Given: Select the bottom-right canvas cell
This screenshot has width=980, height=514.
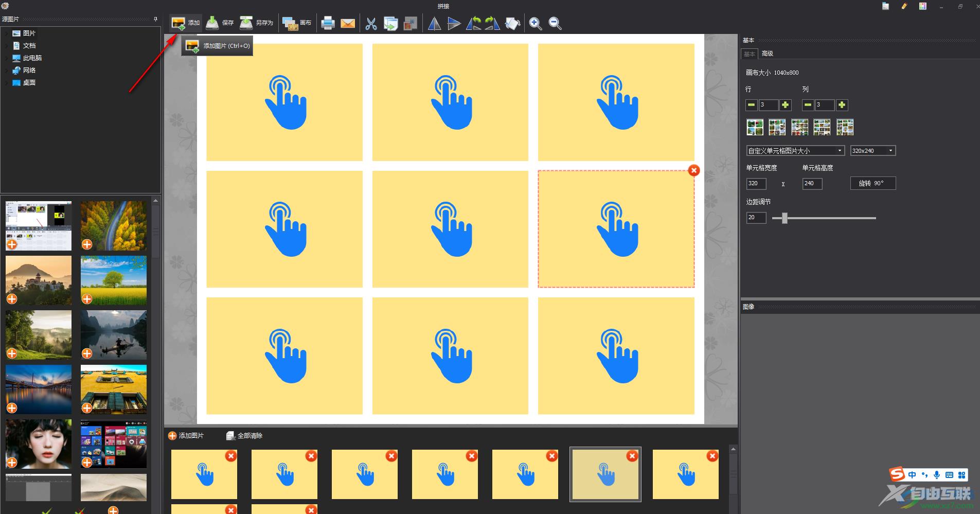Looking at the screenshot, I should 616,356.
